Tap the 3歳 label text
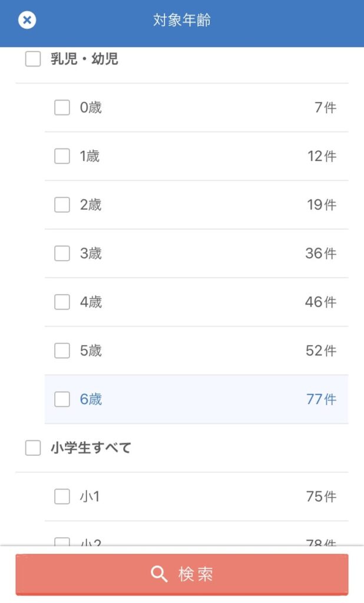Viewport: 364px width, 603px height. (91, 253)
